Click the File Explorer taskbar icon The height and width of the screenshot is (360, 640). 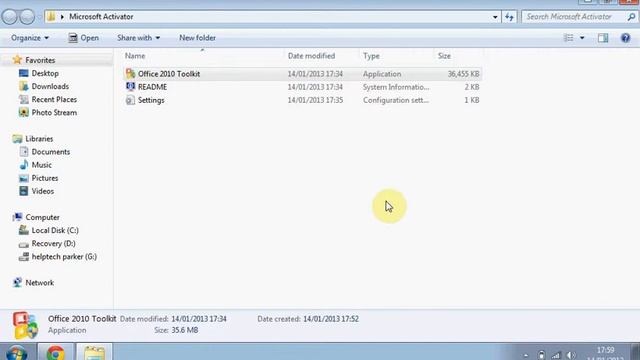tap(94, 353)
